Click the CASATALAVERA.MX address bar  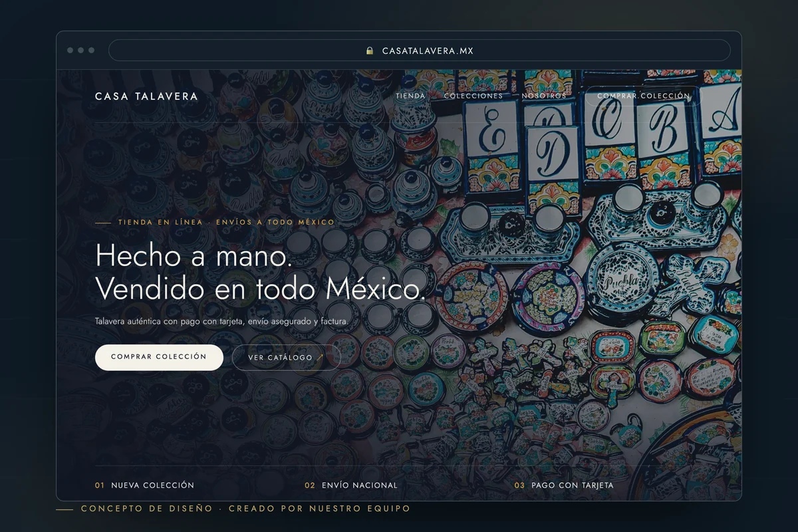pyautogui.click(x=419, y=51)
